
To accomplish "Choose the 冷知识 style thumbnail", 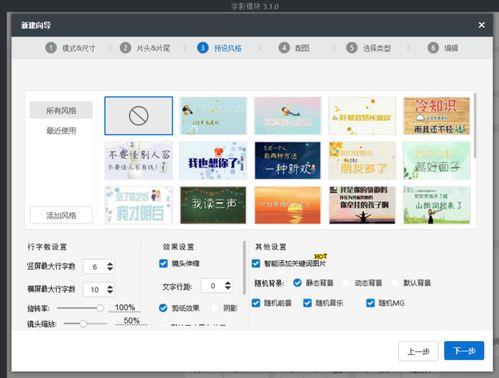I will click(436, 116).
